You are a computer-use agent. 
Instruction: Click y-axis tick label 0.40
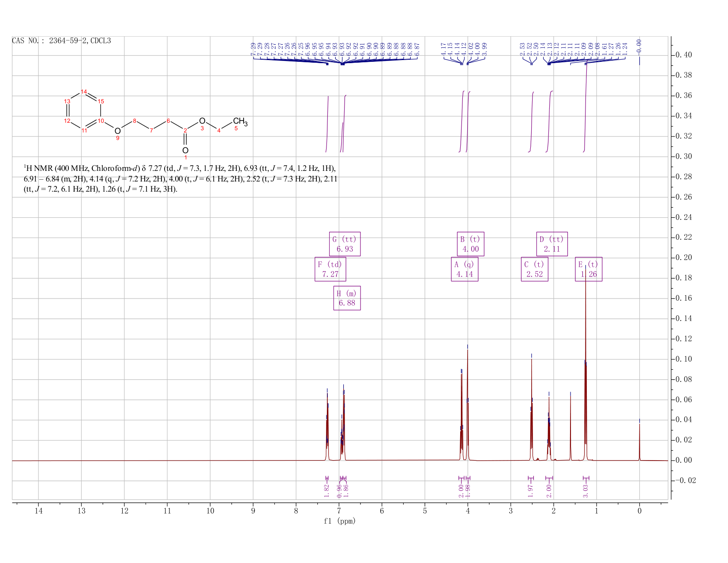[x=683, y=55]
